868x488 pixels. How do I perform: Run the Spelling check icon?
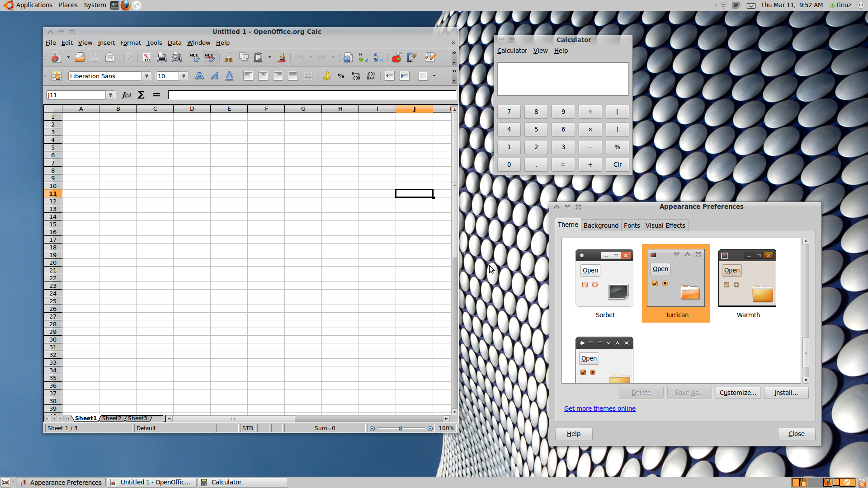(x=194, y=57)
